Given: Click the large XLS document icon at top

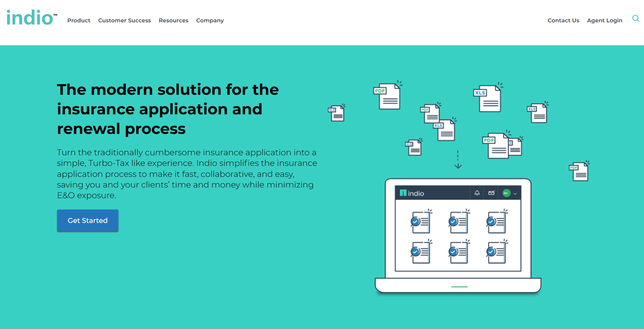Looking at the screenshot, I should coord(488,97).
